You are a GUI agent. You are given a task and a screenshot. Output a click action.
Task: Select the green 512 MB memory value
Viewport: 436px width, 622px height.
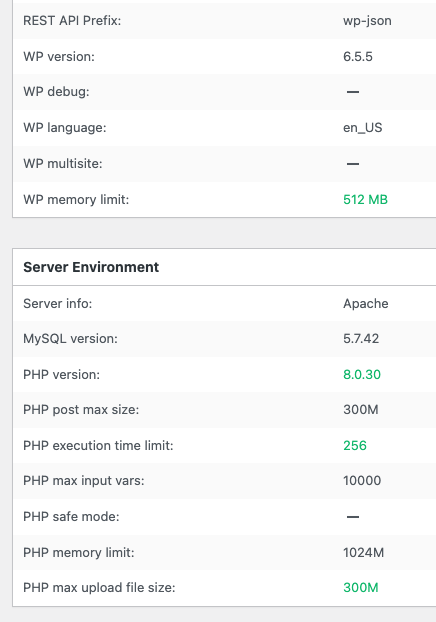pos(365,199)
